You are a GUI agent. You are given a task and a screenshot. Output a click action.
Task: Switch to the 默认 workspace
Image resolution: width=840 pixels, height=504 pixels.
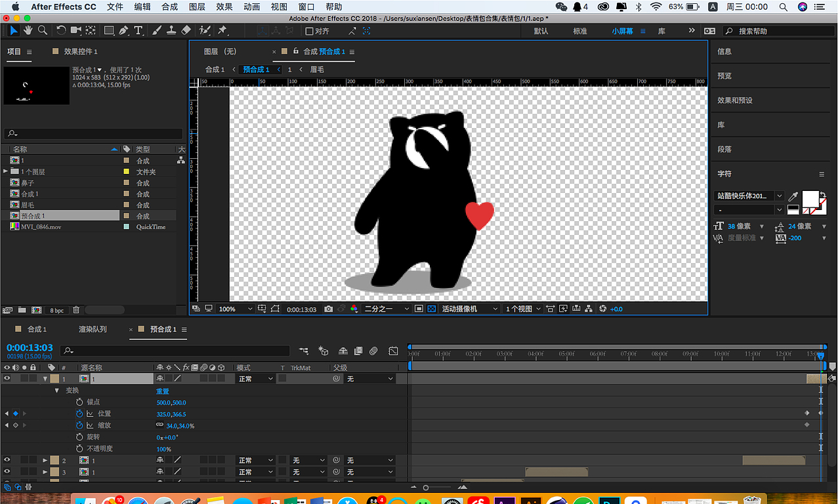541,31
